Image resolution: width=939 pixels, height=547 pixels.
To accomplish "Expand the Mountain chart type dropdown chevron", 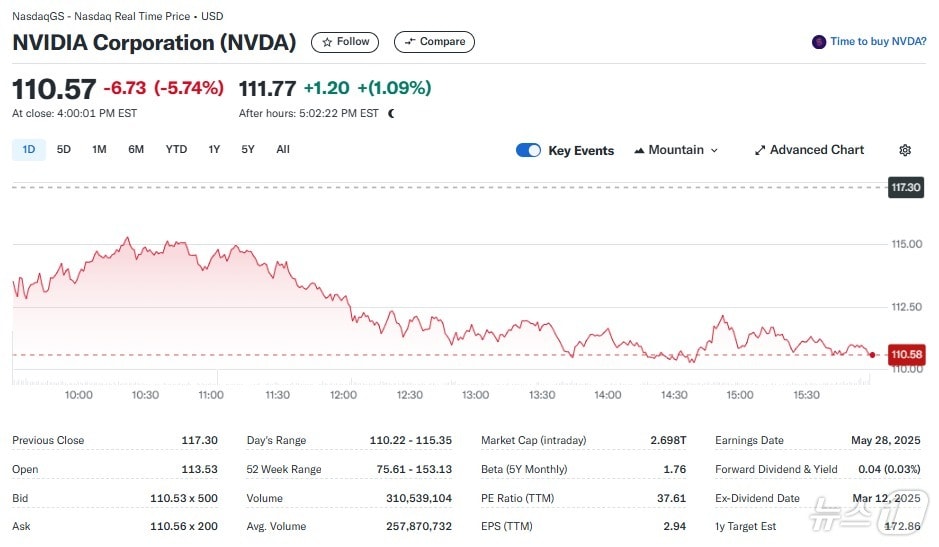I will click(x=714, y=150).
